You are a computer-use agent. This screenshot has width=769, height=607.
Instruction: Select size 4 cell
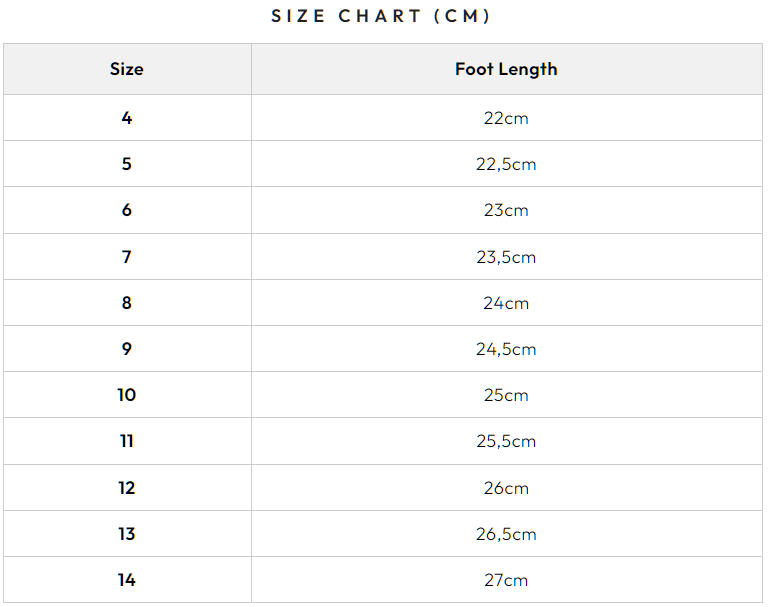pos(127,118)
